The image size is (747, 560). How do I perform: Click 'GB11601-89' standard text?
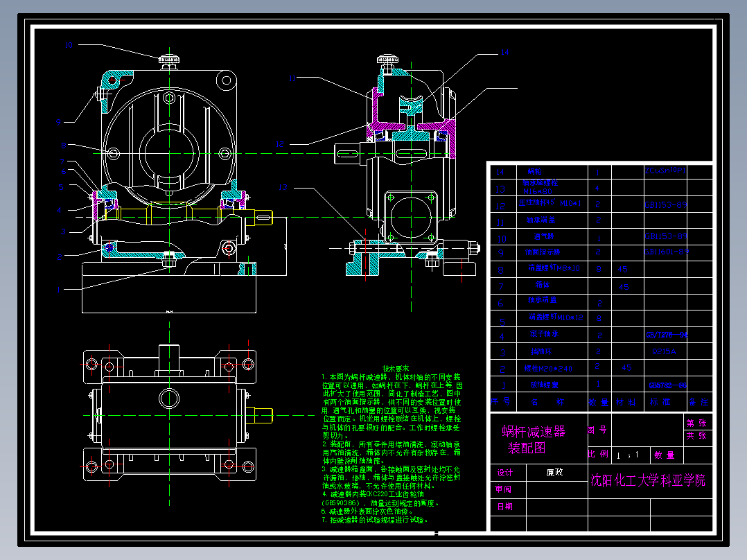(x=667, y=251)
